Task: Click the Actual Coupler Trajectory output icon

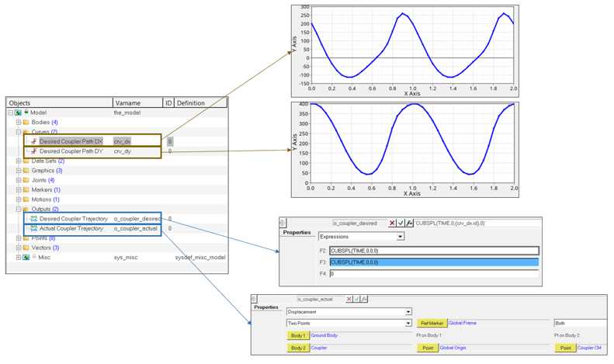Action: [x=33, y=228]
